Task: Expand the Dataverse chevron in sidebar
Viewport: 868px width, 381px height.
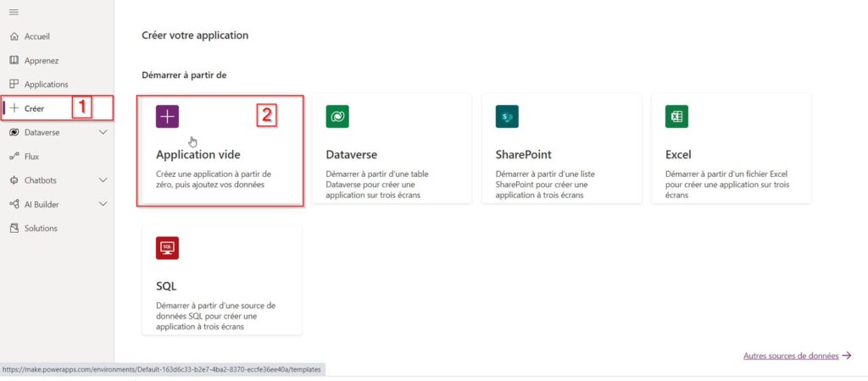Action: click(103, 133)
